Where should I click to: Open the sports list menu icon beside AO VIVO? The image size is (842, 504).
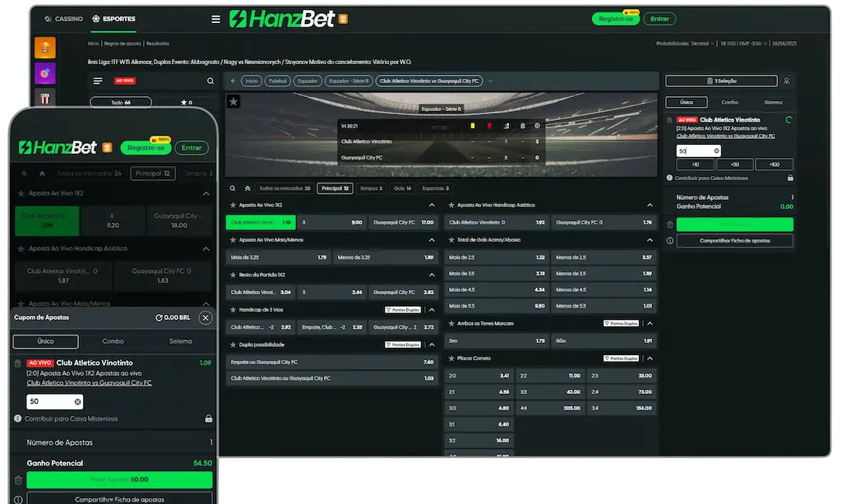(98, 81)
